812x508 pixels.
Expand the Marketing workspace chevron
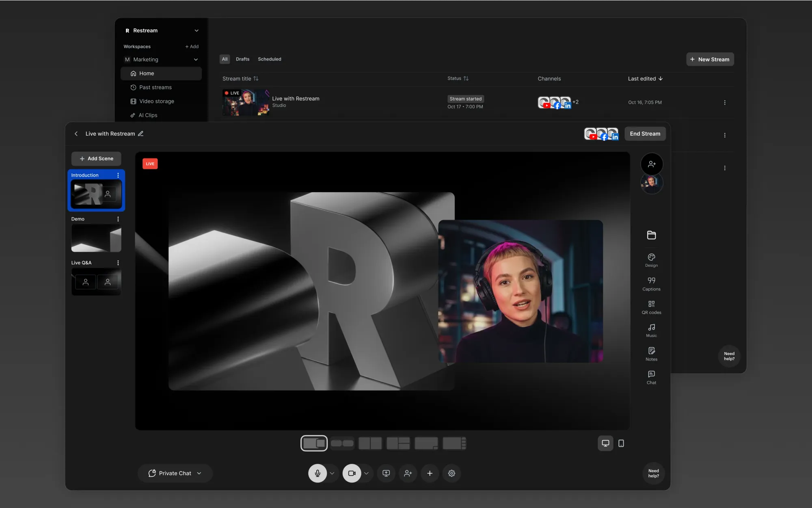tap(196, 60)
